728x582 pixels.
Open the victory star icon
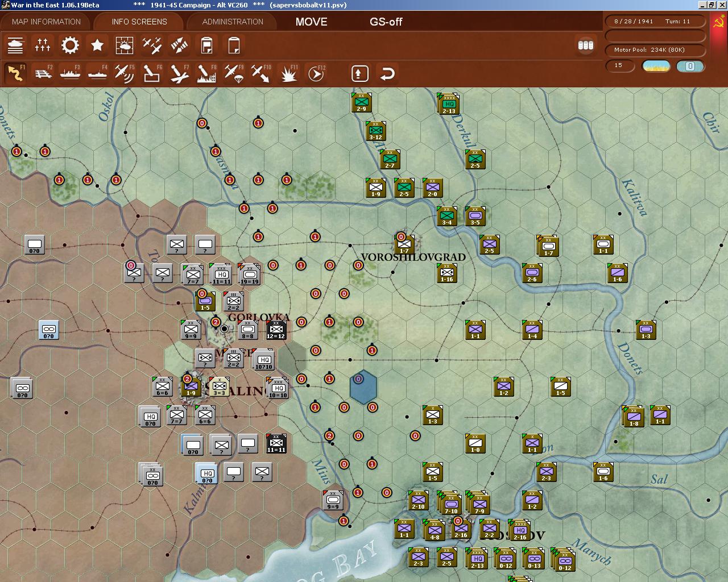click(97, 45)
